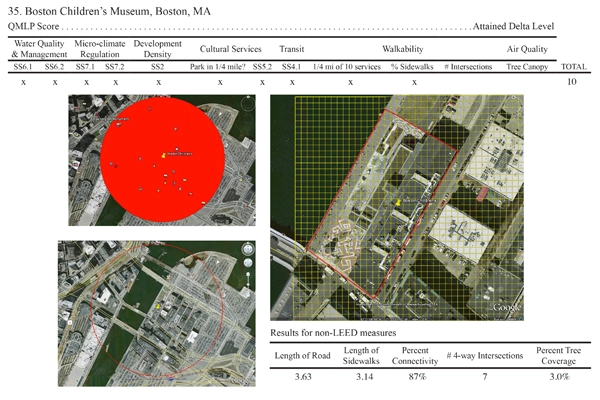Screen dimensions: 600x400
Task: Select the connectivity value '87%'
Action: pyautogui.click(x=417, y=377)
